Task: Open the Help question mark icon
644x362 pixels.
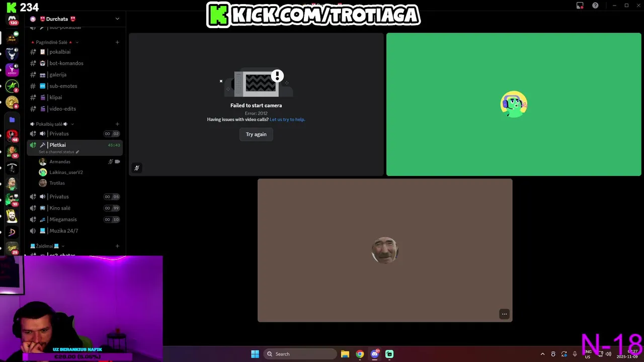Action: click(x=595, y=6)
